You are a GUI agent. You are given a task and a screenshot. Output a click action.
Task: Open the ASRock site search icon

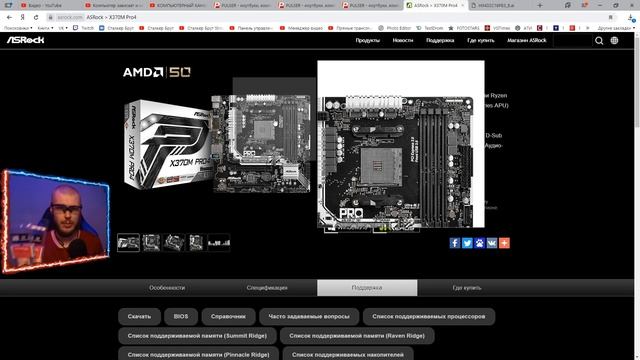(599, 40)
